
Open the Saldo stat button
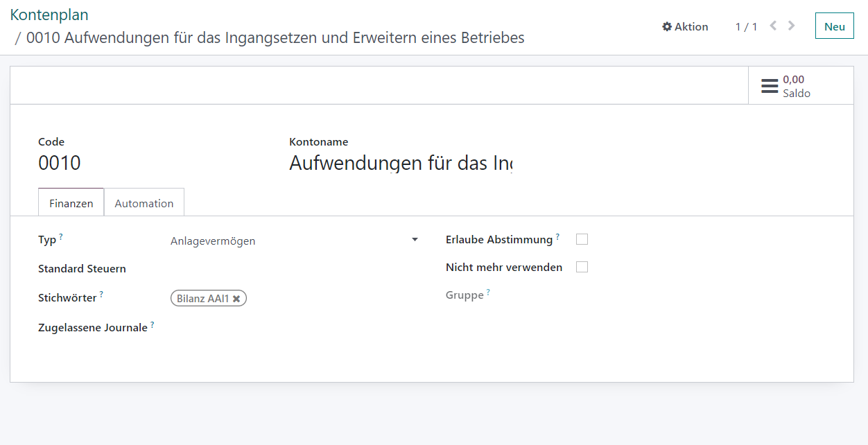click(801, 86)
